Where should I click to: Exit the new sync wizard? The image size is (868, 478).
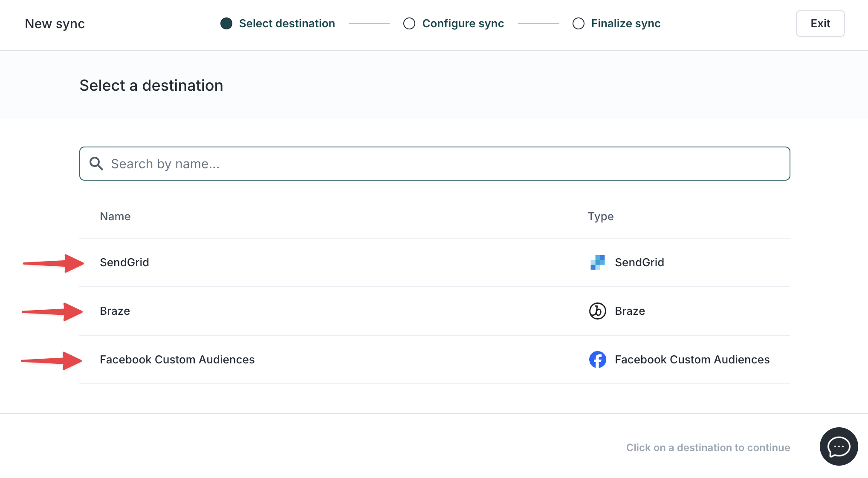(x=820, y=23)
